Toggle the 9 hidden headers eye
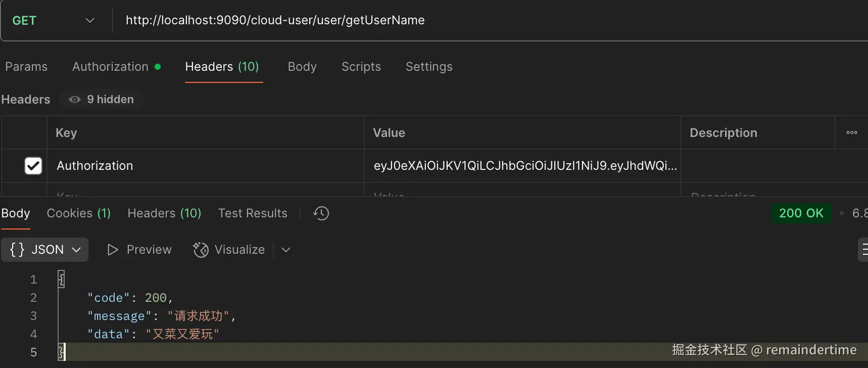Viewport: 868px width, 368px height. [75, 100]
